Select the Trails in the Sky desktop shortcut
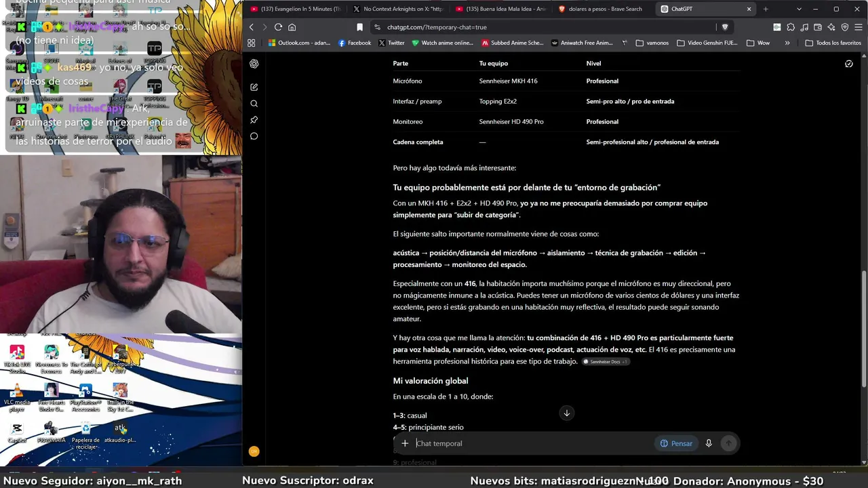 click(x=120, y=397)
